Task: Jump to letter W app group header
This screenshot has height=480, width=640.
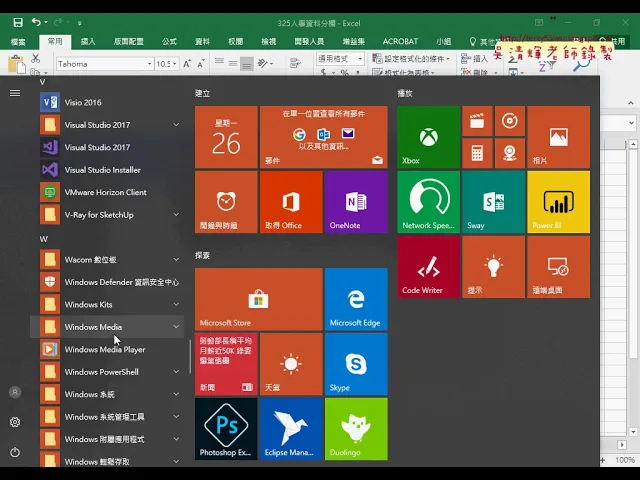Action: (44, 239)
